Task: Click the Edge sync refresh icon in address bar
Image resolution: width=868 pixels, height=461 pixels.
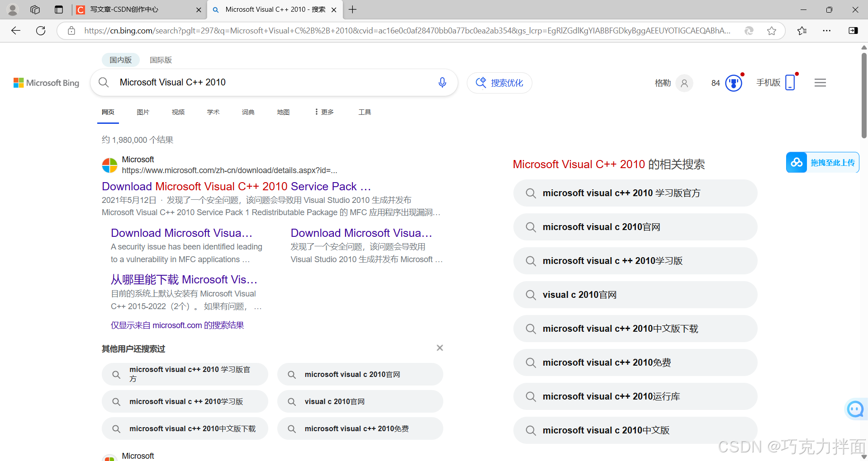Action: point(749,31)
